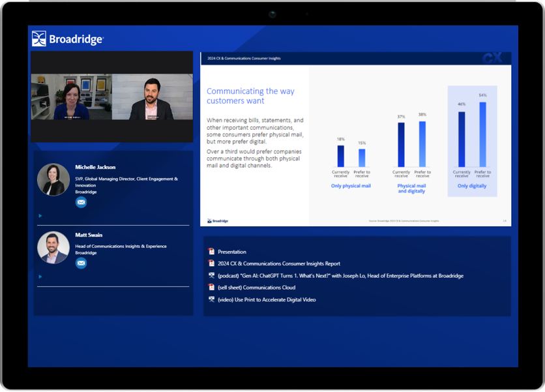
Task: Open 2024 CX & Communications Consumer Insights Report
Action: coord(279,264)
